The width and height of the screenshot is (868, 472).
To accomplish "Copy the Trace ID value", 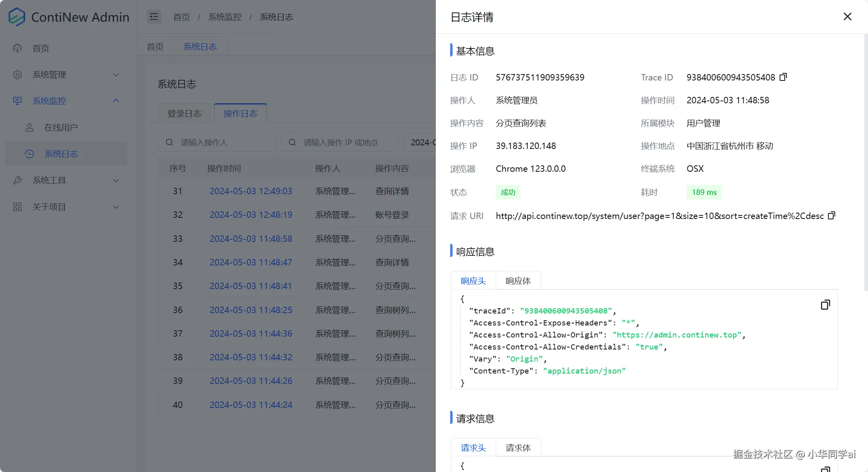I will click(783, 77).
